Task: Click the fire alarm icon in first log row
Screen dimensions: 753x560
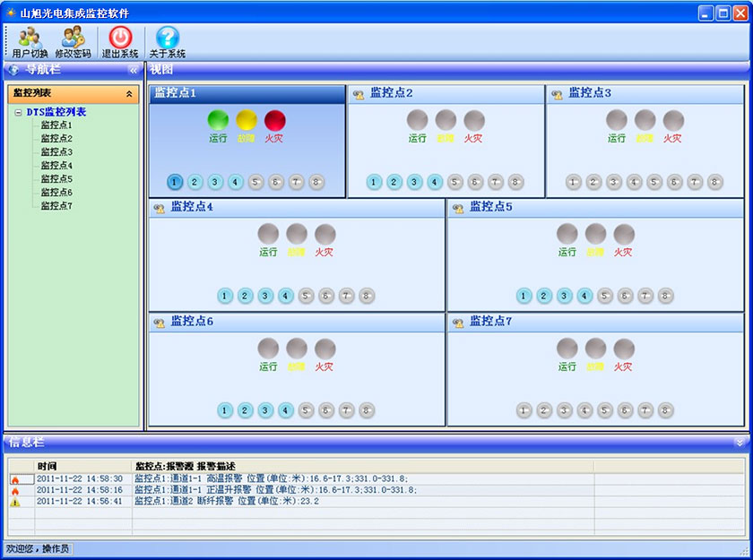Action: pos(14,479)
